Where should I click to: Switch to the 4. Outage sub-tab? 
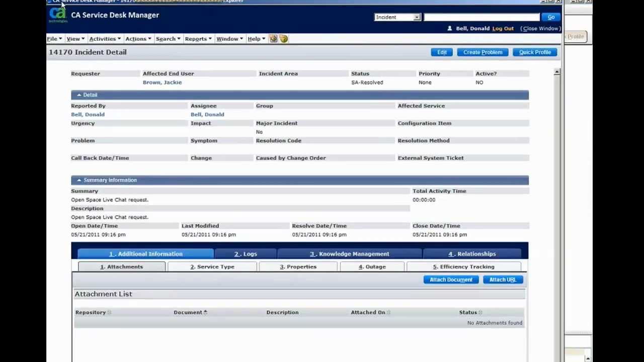pos(372,266)
